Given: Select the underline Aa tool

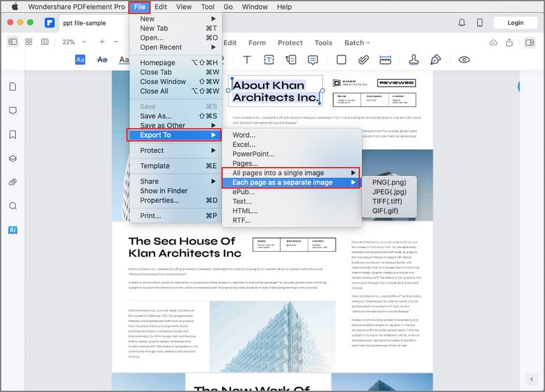Looking at the screenshot, I should click(124, 60).
